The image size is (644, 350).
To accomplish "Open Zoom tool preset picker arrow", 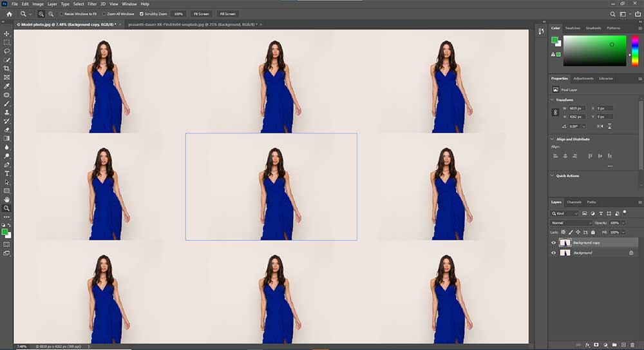I will click(x=30, y=14).
